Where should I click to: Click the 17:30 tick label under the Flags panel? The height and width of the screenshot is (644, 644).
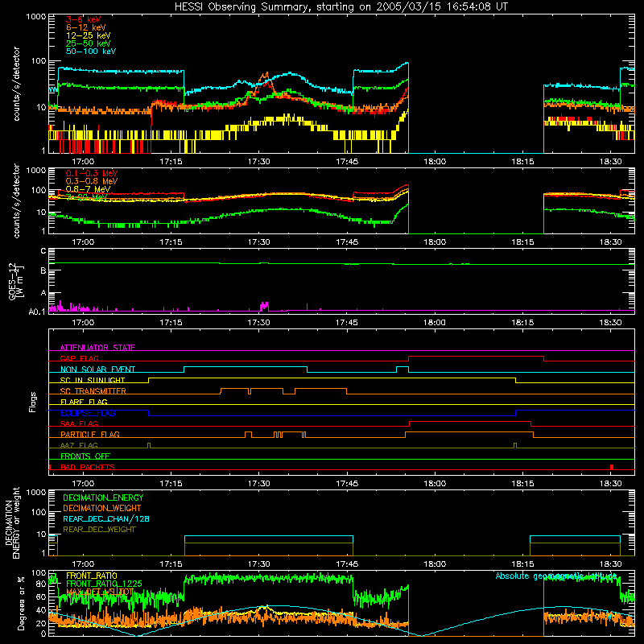point(258,484)
